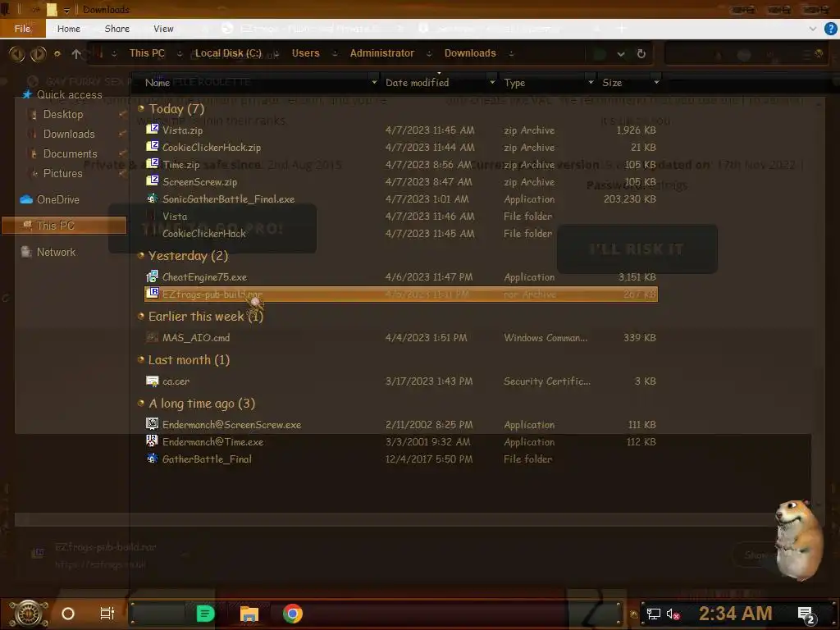
Task: Open File Explorer on taskbar
Action: (x=249, y=614)
